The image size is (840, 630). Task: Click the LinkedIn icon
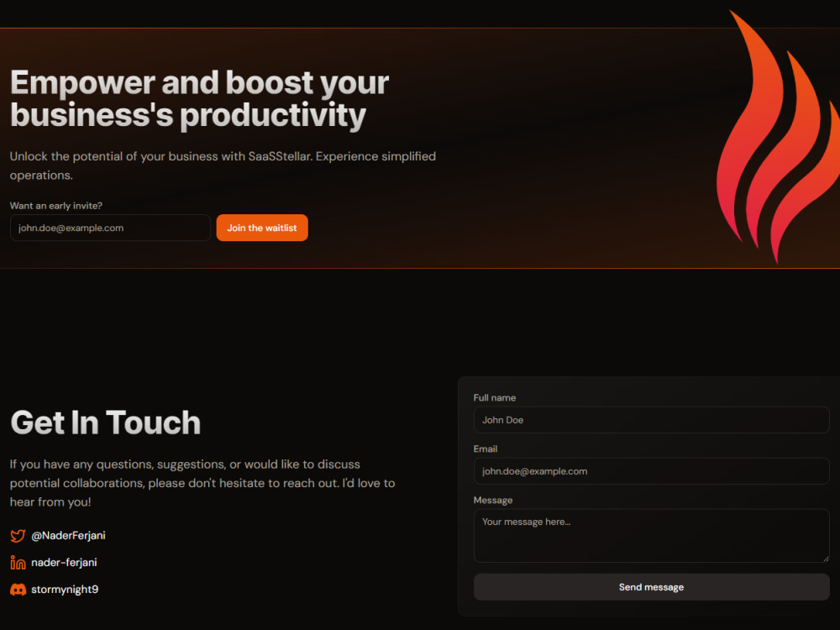(18, 563)
